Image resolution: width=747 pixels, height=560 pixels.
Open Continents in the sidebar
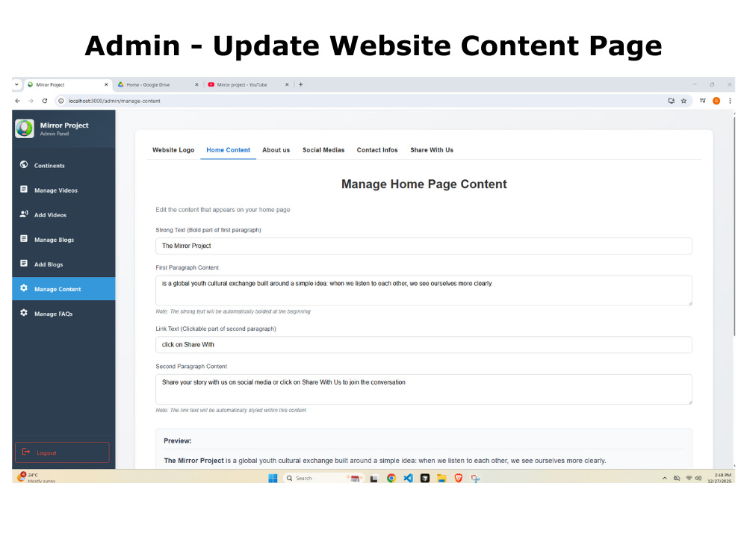tap(63, 165)
